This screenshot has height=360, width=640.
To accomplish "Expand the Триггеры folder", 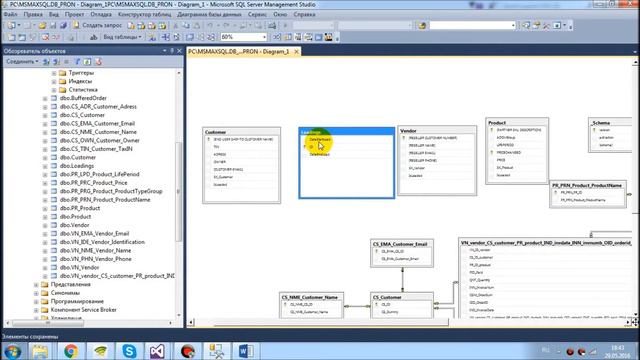I will [54, 73].
